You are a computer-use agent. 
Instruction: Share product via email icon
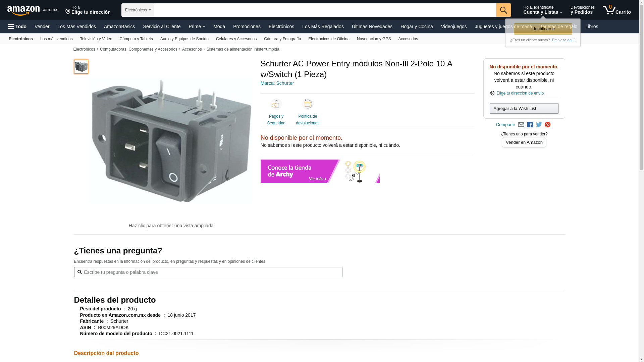coord(521,125)
